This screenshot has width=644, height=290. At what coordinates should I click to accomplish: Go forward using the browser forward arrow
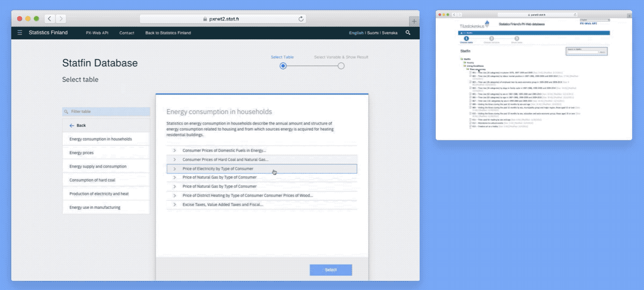point(61,19)
